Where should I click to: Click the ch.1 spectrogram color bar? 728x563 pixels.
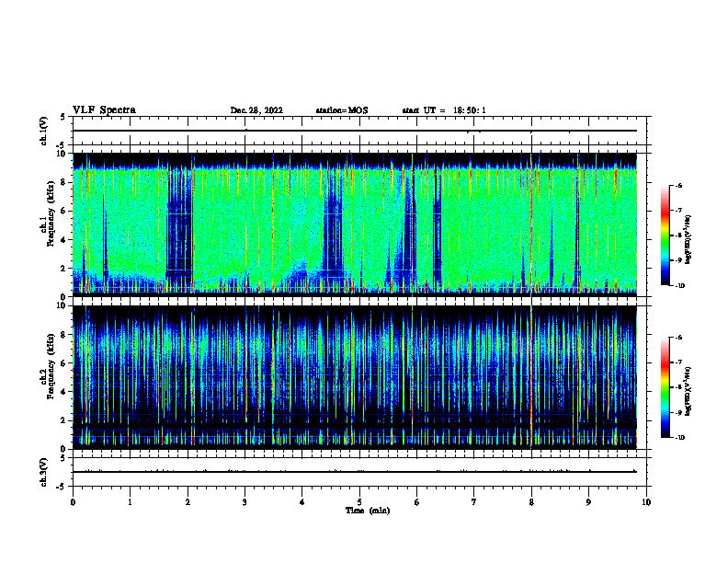coord(665,236)
